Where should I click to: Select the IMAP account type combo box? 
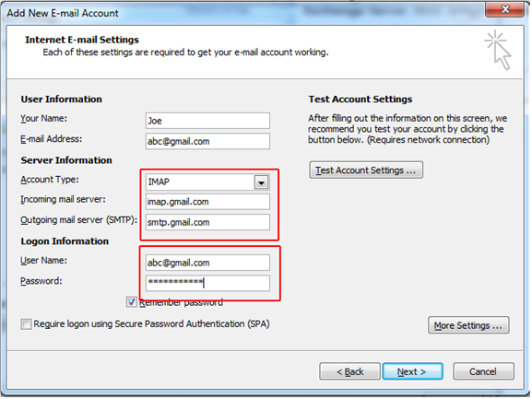coord(207,182)
